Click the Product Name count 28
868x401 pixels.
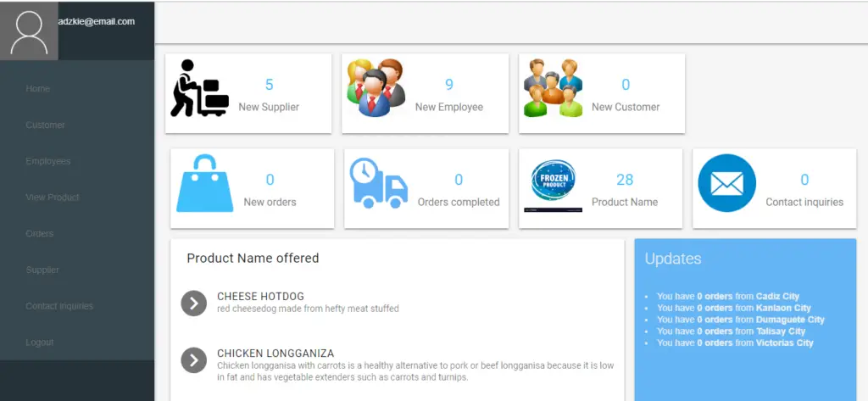point(625,180)
